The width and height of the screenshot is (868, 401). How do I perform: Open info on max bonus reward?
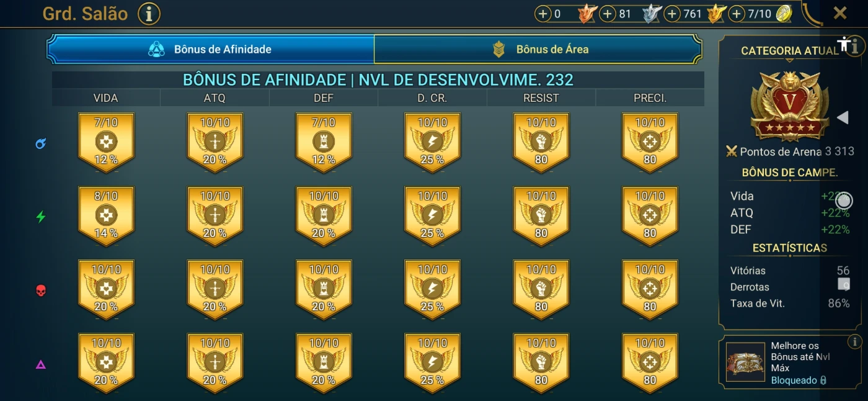click(x=854, y=342)
